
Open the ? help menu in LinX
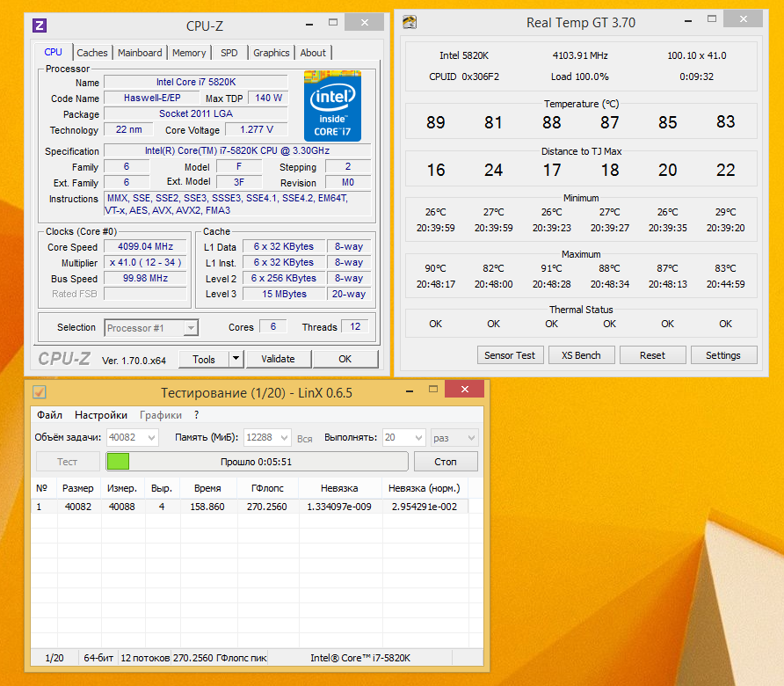pyautogui.click(x=197, y=415)
